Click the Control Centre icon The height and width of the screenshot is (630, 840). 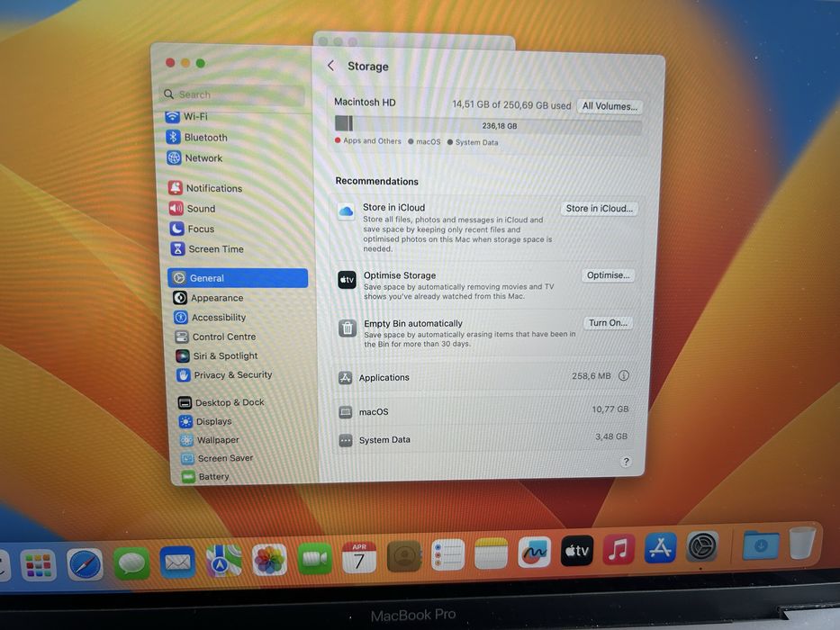click(x=182, y=337)
